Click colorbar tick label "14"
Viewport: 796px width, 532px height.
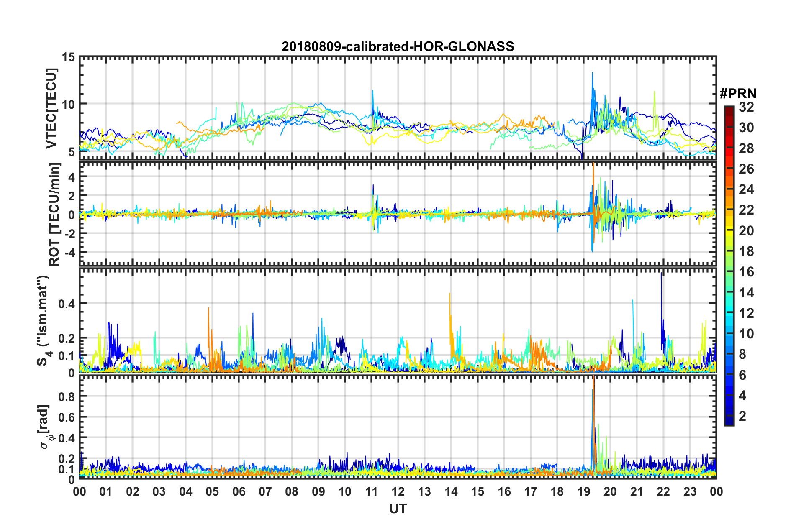[746, 292]
